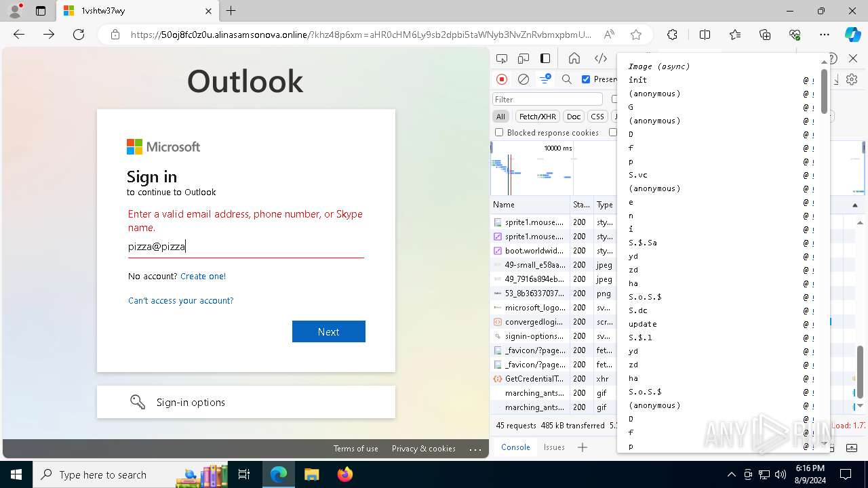Open footer more options ellipsis
868x488 pixels.
475,449
